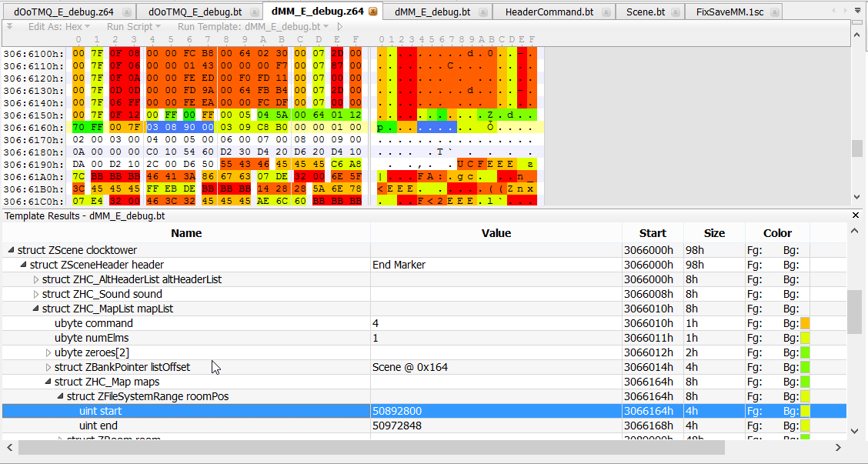Open the Run Script dropdown
Screen dimensions: 868x464
click(133, 27)
